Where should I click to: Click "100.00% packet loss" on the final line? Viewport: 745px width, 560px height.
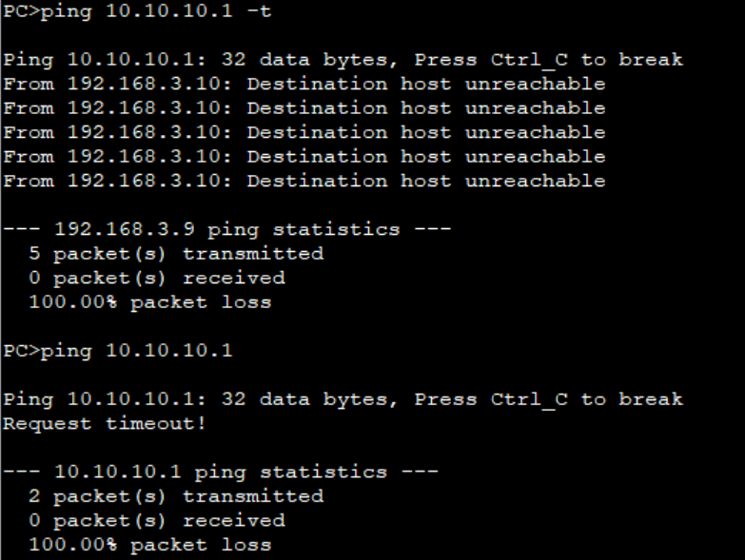150,545
